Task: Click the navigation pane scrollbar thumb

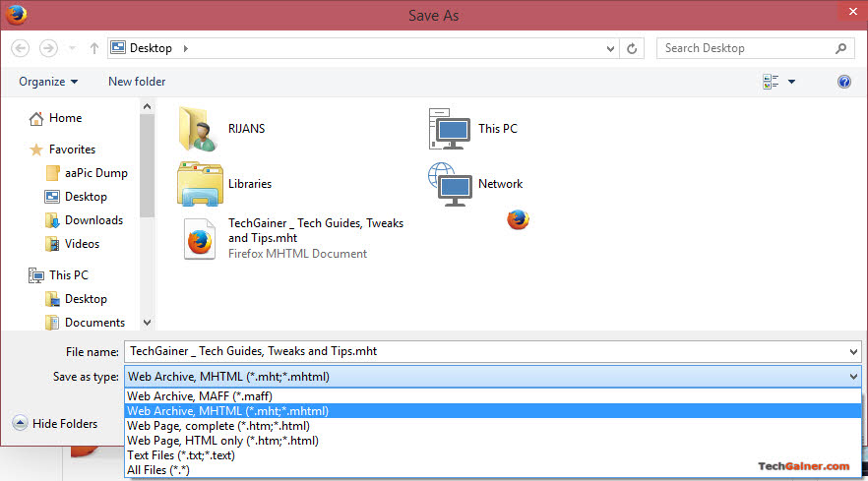Action: click(147, 165)
